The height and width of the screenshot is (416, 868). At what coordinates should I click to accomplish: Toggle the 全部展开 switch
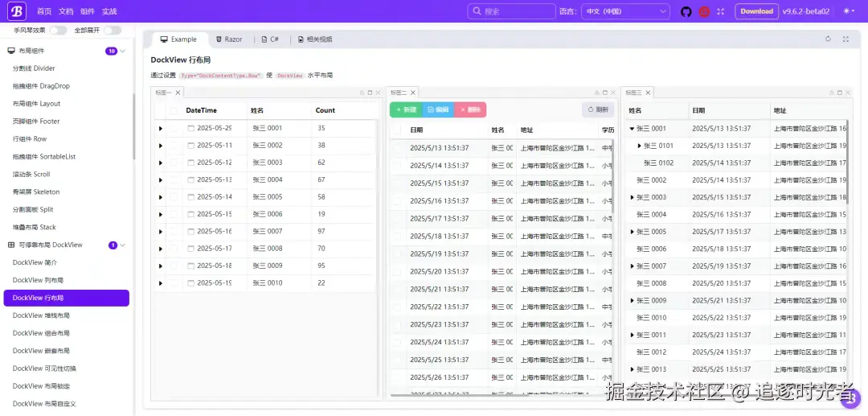[113, 31]
